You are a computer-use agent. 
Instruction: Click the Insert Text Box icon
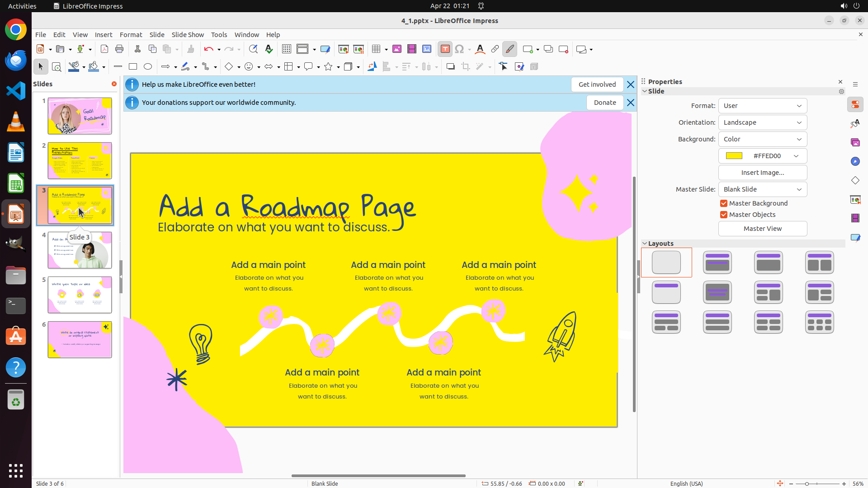[x=445, y=49]
